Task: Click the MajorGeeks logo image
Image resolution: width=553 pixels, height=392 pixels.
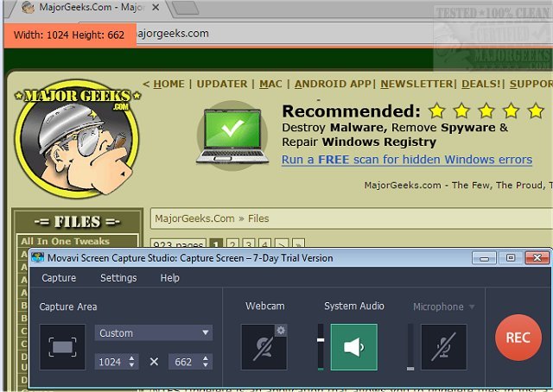Action: pos(77,138)
